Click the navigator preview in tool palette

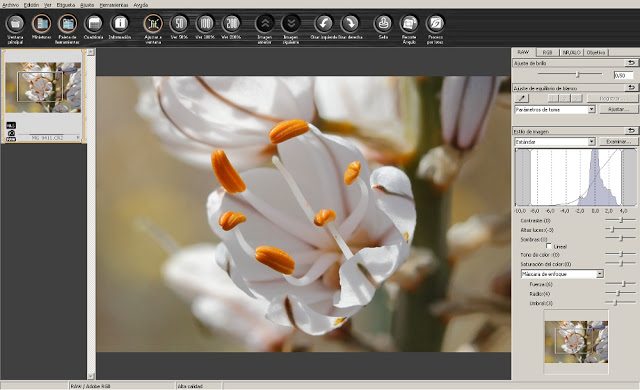[x=576, y=341]
